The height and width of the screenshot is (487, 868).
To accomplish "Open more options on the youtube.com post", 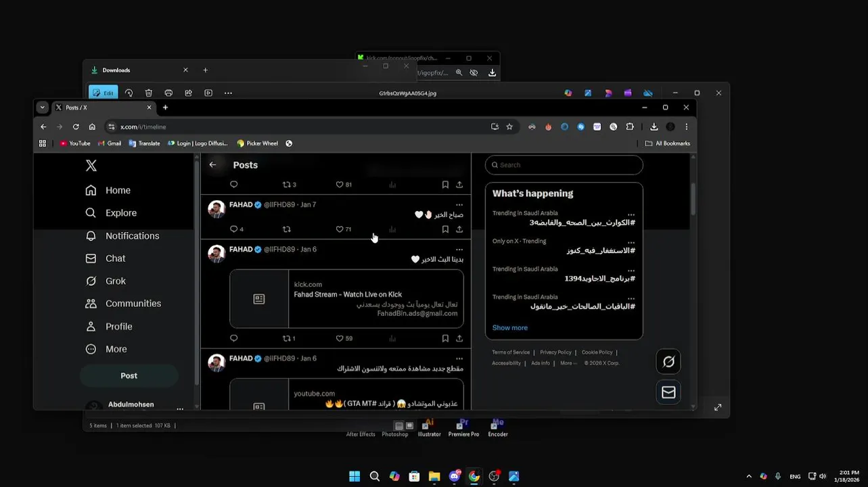I will [x=459, y=358].
